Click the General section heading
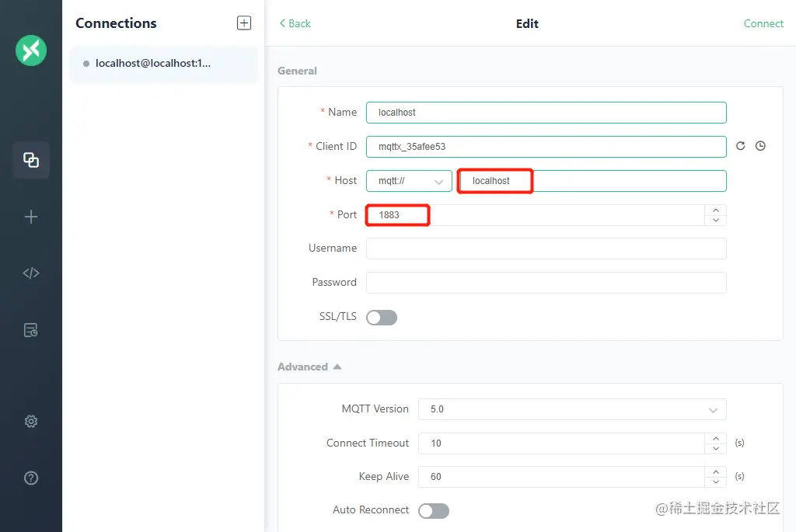The height and width of the screenshot is (532, 796). pyautogui.click(x=297, y=71)
